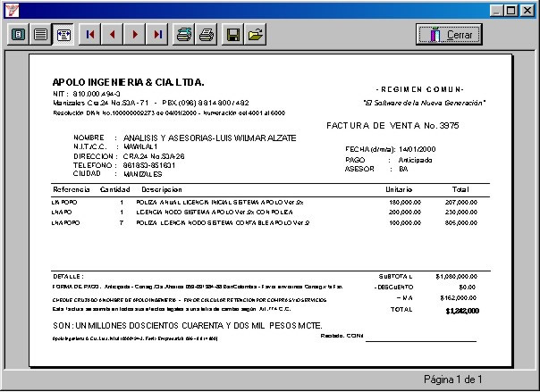The image size is (540, 392).
Task: Select the company name APOLO INGENIERIA & CIA. LTDA.
Action: click(x=128, y=82)
